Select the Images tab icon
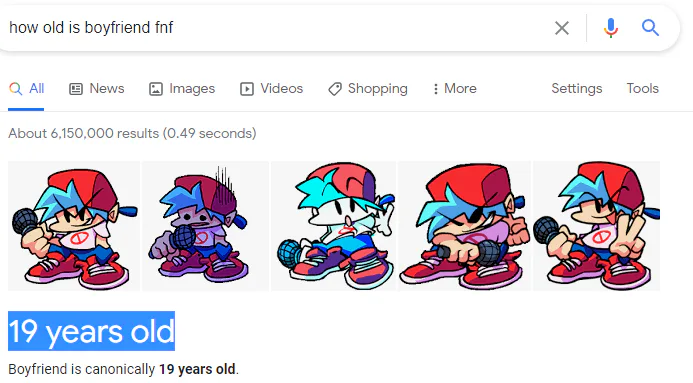The height and width of the screenshot is (383, 693). tap(156, 89)
